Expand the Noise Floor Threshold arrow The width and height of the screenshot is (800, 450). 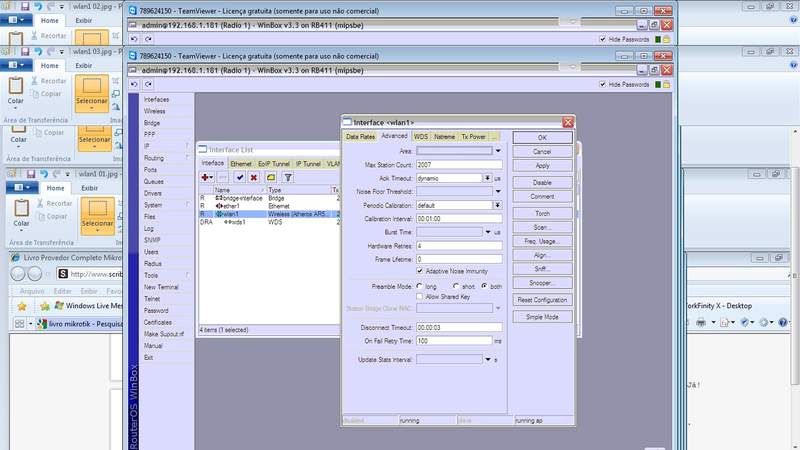[498, 191]
